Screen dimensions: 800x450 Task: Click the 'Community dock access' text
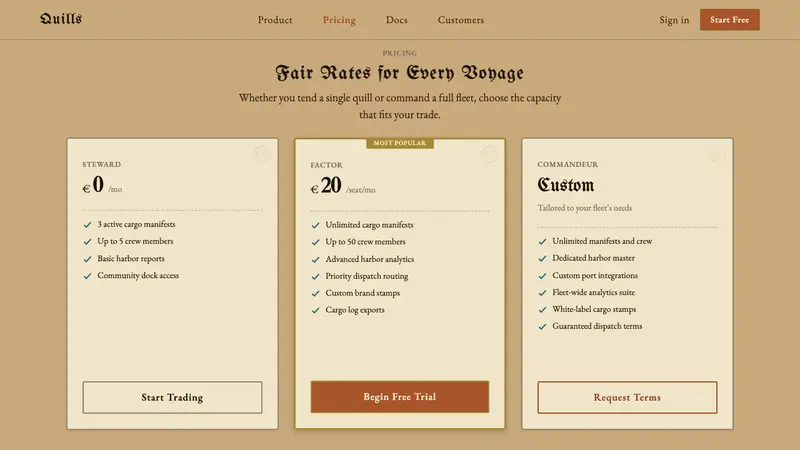(x=138, y=275)
